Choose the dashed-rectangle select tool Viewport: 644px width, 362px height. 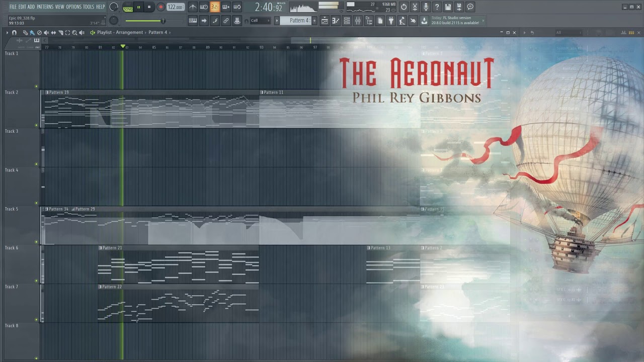[67, 33]
